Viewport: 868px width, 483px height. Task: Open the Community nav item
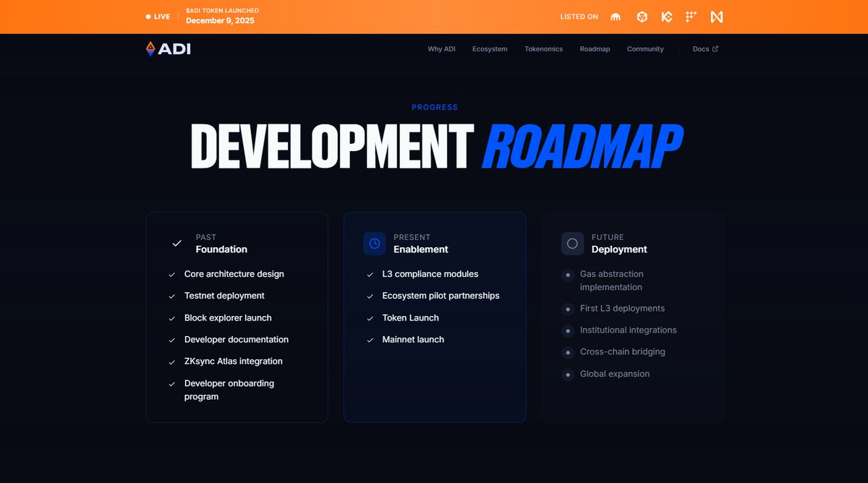click(x=645, y=49)
